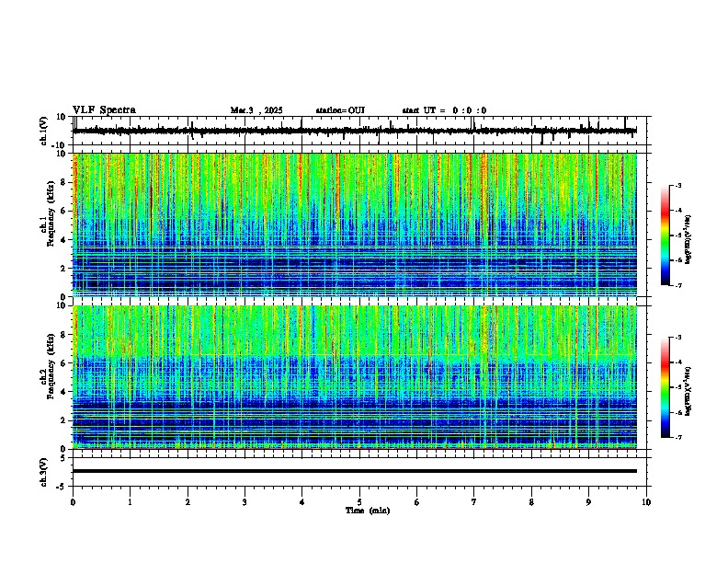This screenshot has height=563, width=728.
Task: Click the 'VLF Spectra' title text
Action: pyautogui.click(x=104, y=110)
